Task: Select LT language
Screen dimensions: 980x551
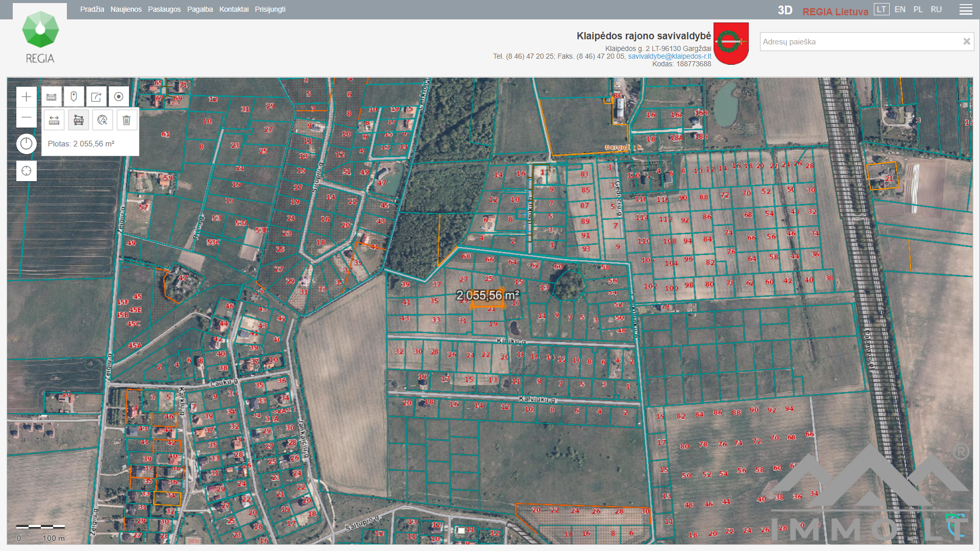Action: pyautogui.click(x=881, y=9)
